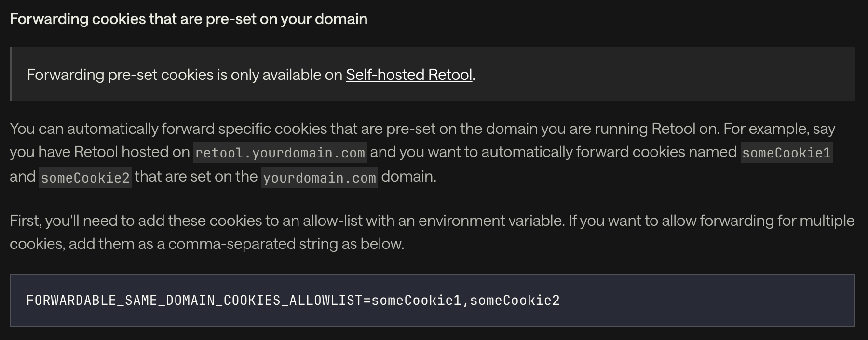Click the 'Forwarding cookies that are pre-set' heading
Image resolution: width=868 pixels, height=340 pixels.
[x=189, y=19]
